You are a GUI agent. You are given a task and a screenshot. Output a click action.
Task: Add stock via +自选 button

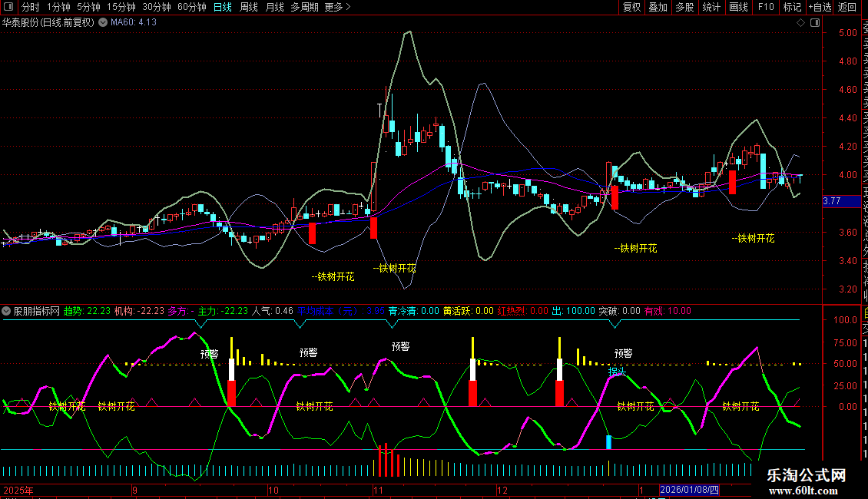click(819, 7)
